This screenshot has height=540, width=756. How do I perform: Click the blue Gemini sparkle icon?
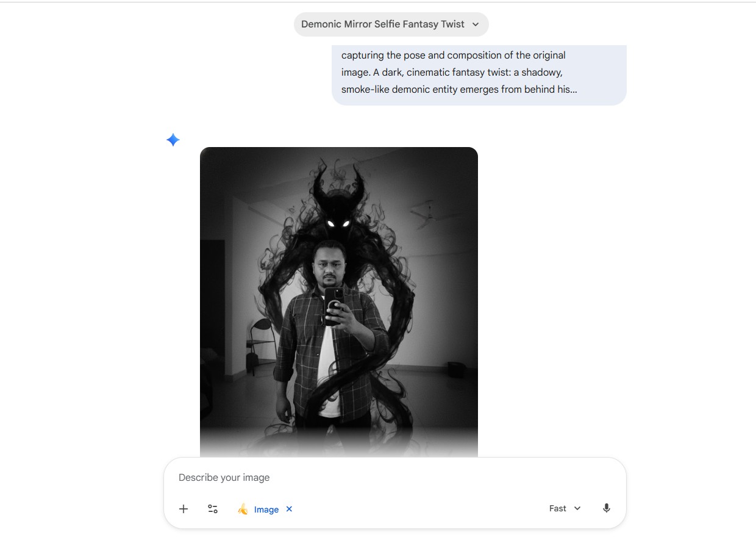(173, 139)
